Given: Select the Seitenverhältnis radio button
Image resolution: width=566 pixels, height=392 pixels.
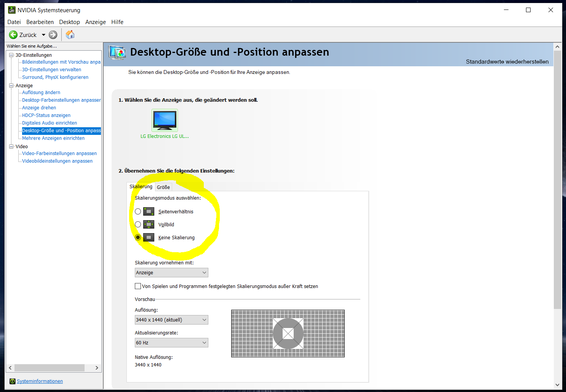Looking at the screenshot, I should 138,211.
